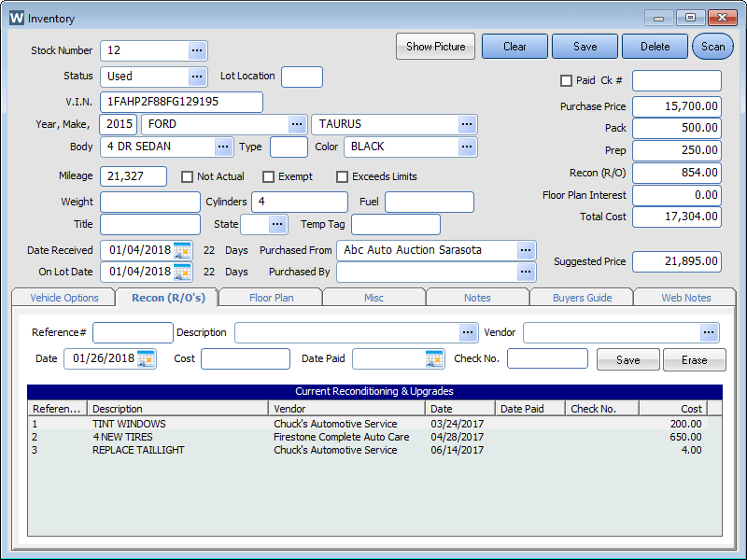Click the Cylinders field
The width and height of the screenshot is (747, 560).
point(300,202)
